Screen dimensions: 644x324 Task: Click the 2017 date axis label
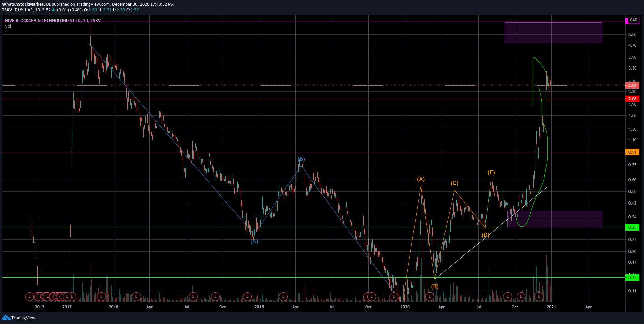(67, 307)
